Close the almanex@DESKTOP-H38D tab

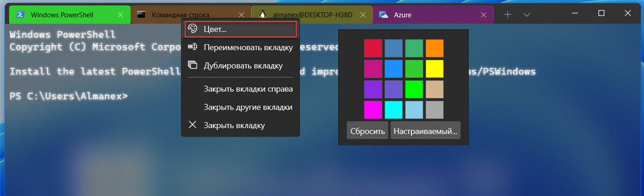click(x=362, y=15)
